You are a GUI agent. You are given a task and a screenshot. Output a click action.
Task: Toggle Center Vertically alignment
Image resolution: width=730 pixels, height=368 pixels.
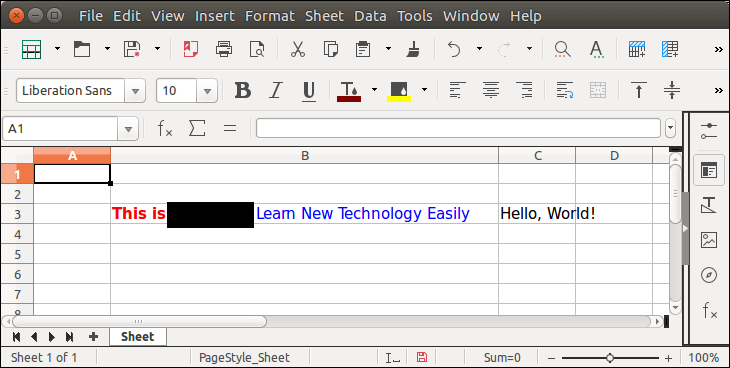[x=672, y=90]
